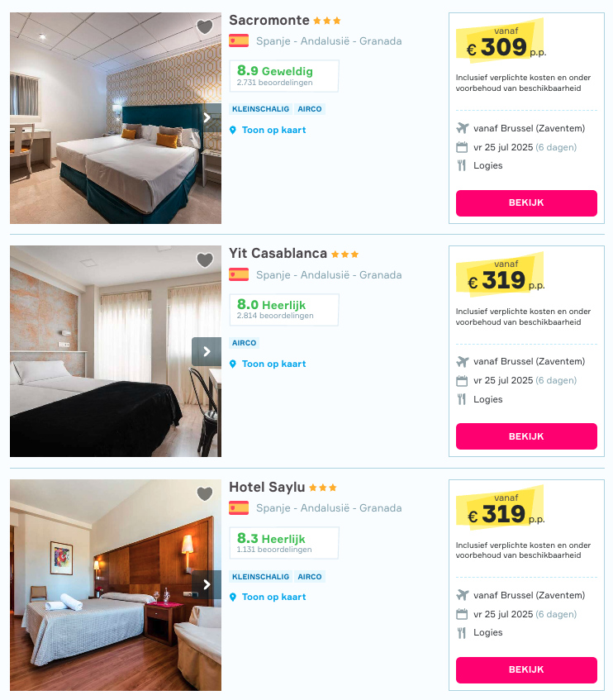Open the 8.9 Geweldig review score box
The height and width of the screenshot is (700, 613).
tap(284, 76)
